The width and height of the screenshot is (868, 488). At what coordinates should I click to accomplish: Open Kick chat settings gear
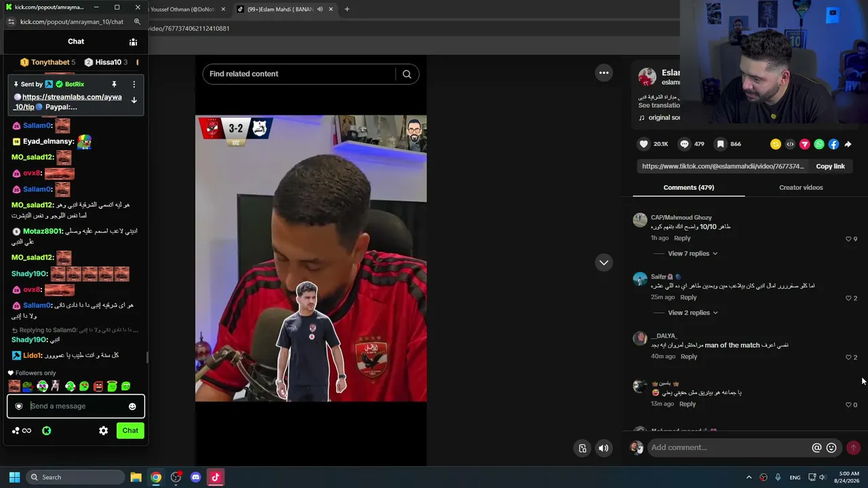(x=103, y=430)
